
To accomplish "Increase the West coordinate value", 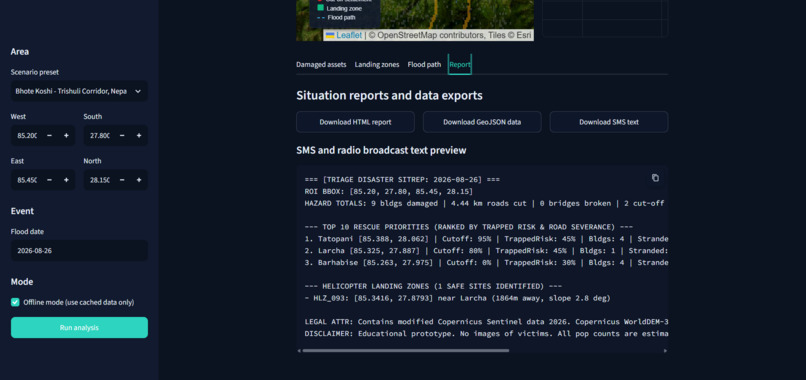I will click(66, 136).
